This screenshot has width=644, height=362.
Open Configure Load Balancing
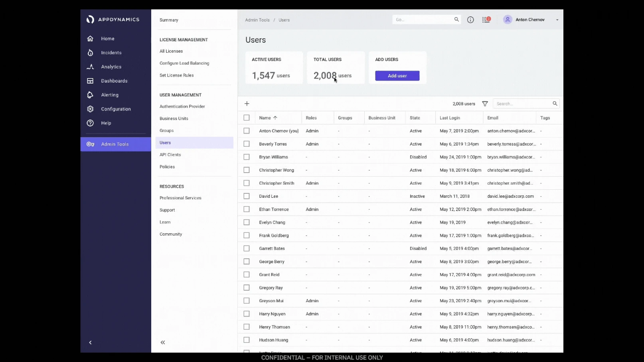184,63
